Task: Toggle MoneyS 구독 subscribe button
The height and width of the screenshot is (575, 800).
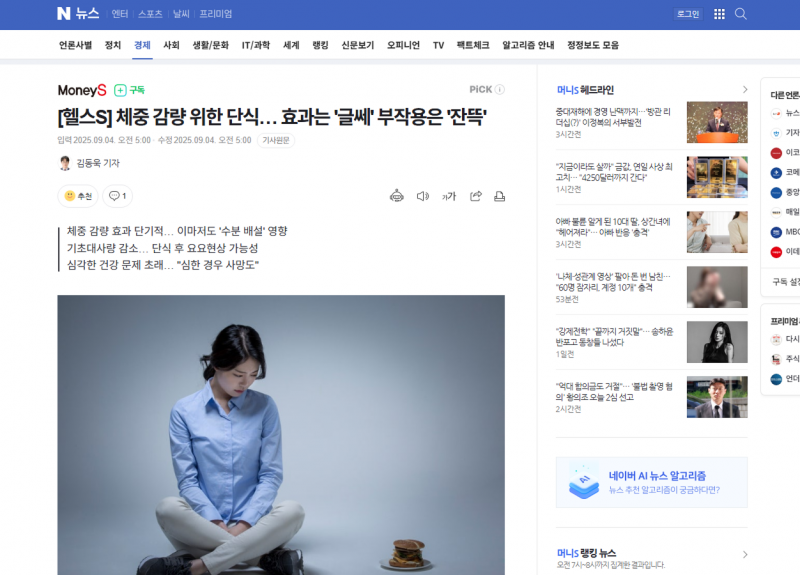Action: pos(129,90)
